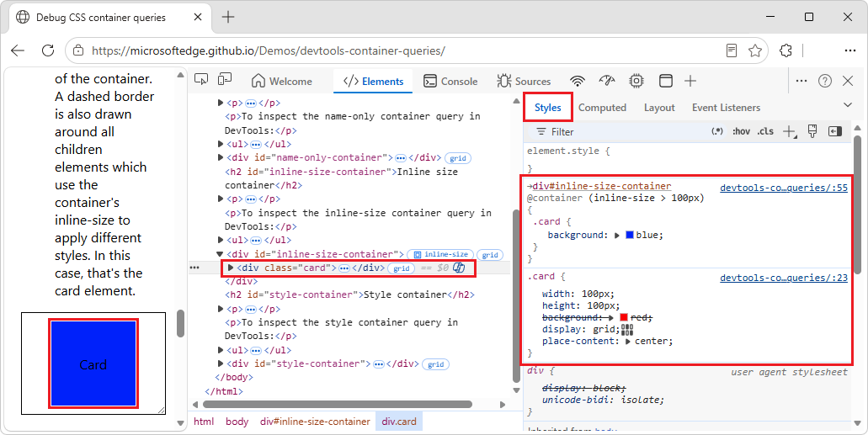Add page to favorites star icon
868x435 pixels.
pyautogui.click(x=755, y=51)
